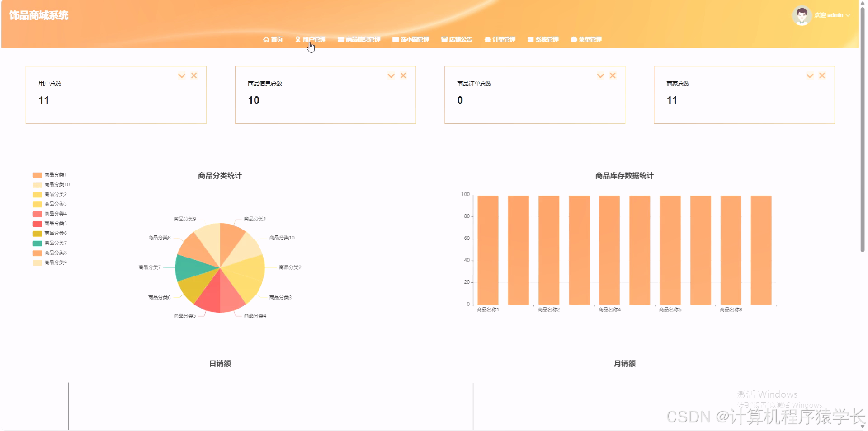Image resolution: width=868 pixels, height=431 pixels.
Task: Click the 订单管理 order icon
Action: (x=487, y=40)
